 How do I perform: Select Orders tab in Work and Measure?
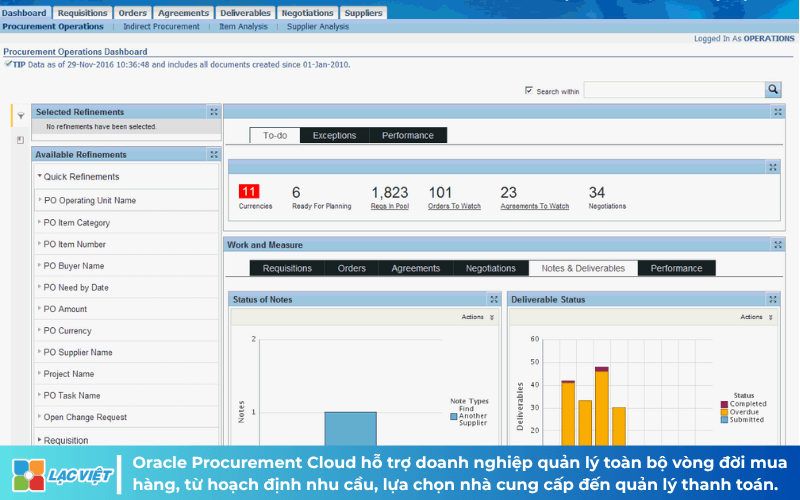[352, 268]
